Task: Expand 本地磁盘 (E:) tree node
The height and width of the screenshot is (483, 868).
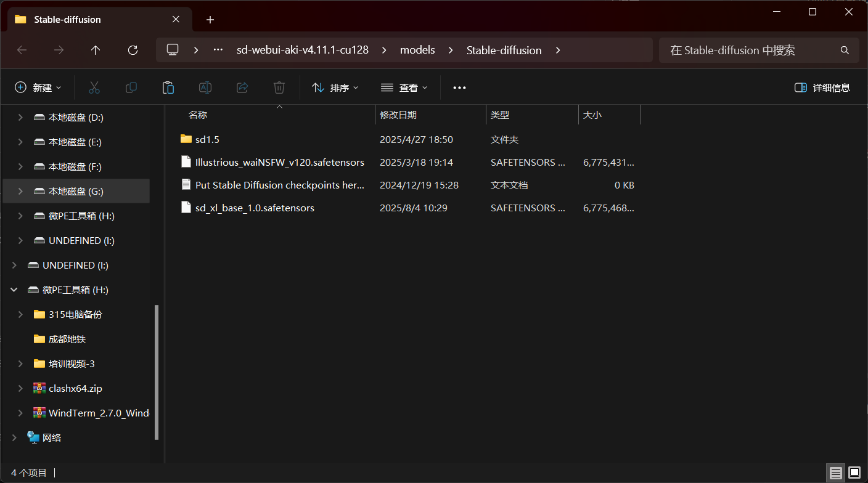Action: [x=20, y=142]
